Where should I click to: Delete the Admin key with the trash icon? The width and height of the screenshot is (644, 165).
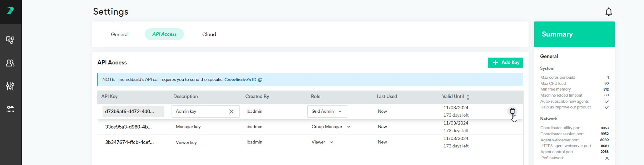[x=512, y=111]
